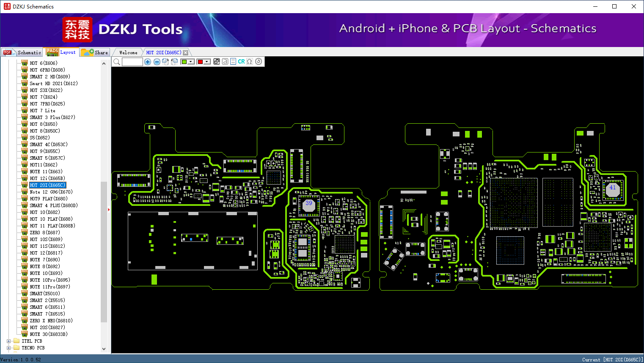Click the red color swatch
Viewport: 644px width, 363px height.
[201, 62]
